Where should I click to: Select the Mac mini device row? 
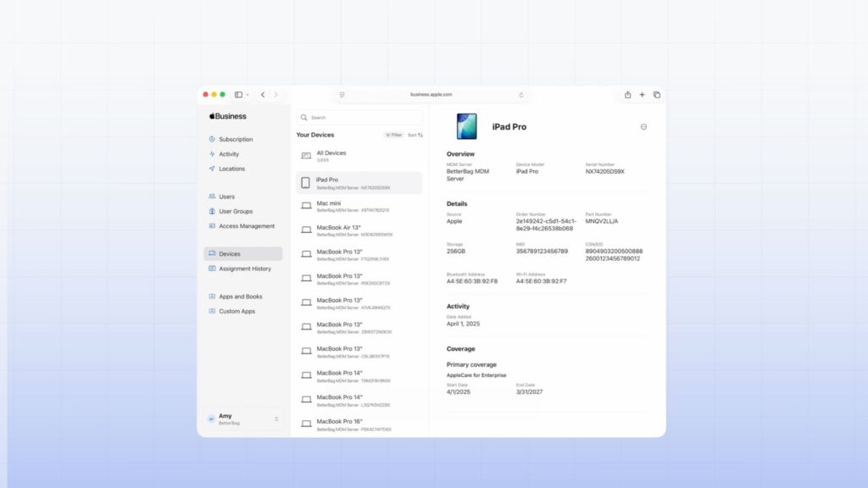coord(359,207)
